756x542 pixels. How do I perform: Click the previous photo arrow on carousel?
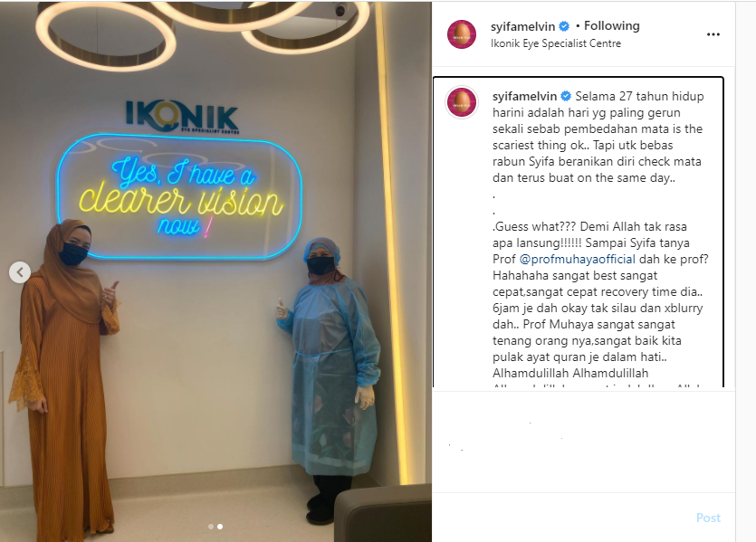click(20, 272)
